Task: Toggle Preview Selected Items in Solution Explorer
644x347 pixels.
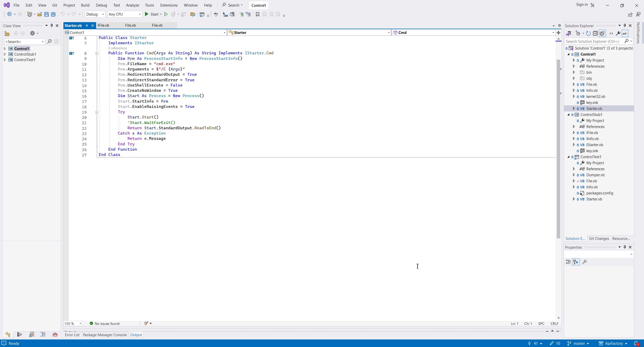Action: pos(625,33)
